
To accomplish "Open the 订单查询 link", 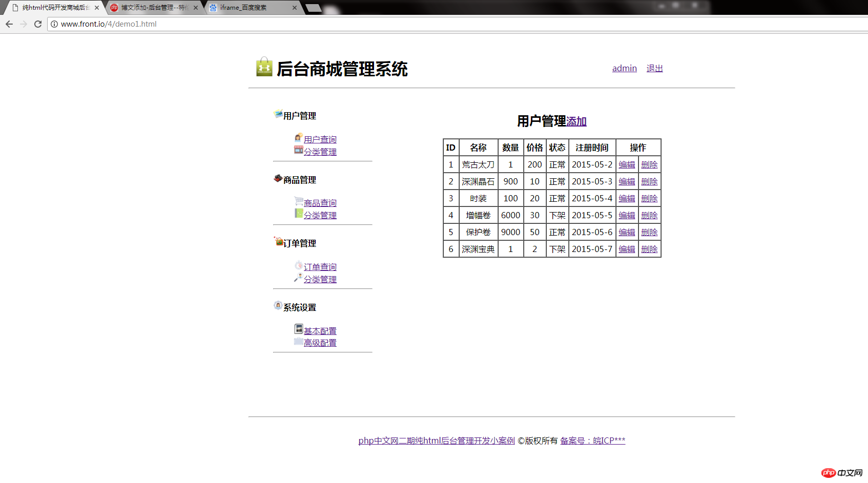I will point(320,267).
